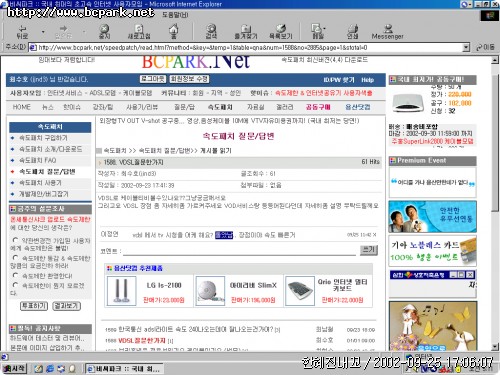The width and height of the screenshot is (500, 375).
Task: Open 속도패치 최신버전(4.4) 다운로드 link
Action: (x=324, y=60)
